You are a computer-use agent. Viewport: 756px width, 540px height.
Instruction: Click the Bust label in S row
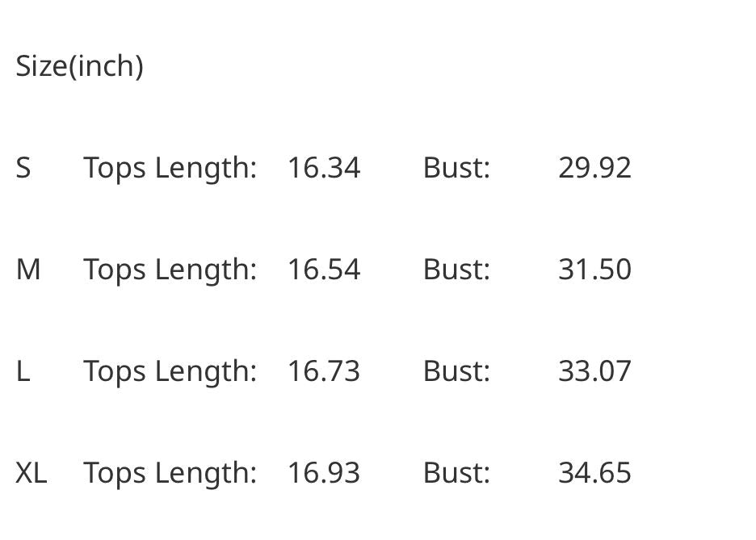(456, 168)
